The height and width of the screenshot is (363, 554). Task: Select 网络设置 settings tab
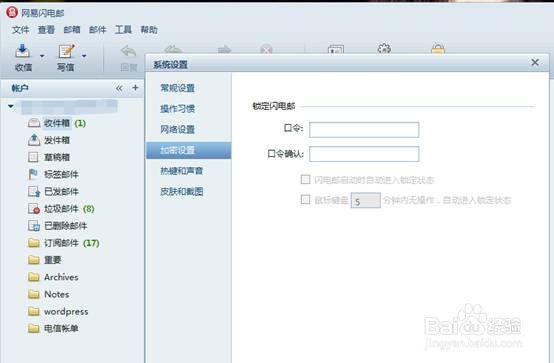point(189,129)
